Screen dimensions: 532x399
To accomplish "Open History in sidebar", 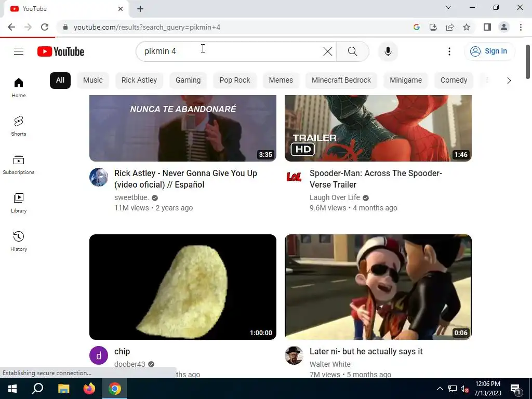I will click(19, 241).
